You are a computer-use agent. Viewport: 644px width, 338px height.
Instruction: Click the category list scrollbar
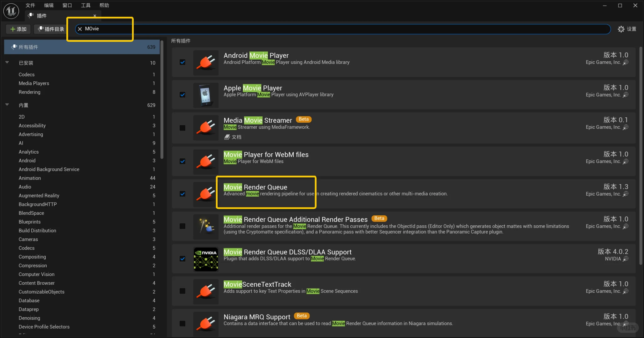coord(162,100)
